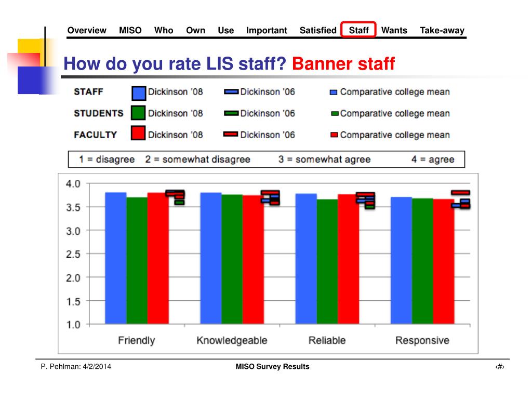Click the green Comparative college mean marker

[335, 114]
